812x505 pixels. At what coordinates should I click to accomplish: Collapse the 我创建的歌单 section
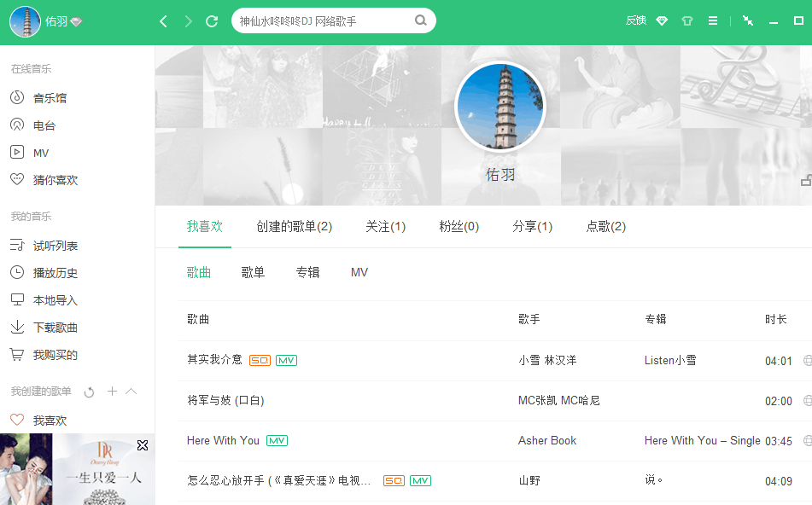[x=131, y=392]
